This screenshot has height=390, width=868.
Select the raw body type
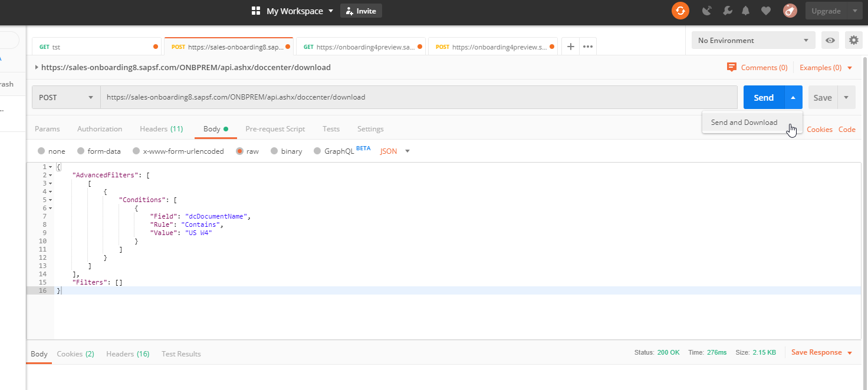click(x=239, y=151)
